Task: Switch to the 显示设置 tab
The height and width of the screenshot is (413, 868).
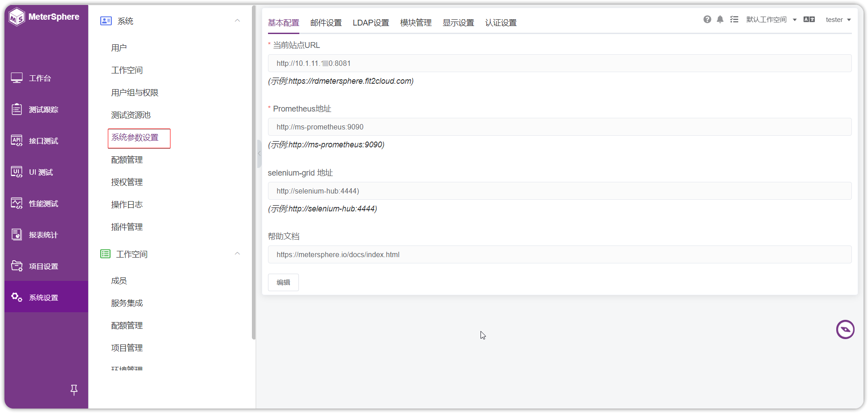Action: [x=459, y=23]
